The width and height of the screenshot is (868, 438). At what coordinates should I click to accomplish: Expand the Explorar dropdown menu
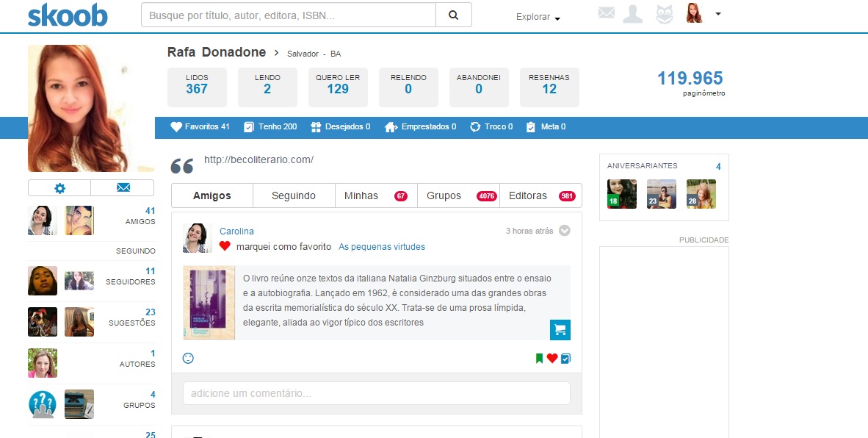[x=538, y=17]
